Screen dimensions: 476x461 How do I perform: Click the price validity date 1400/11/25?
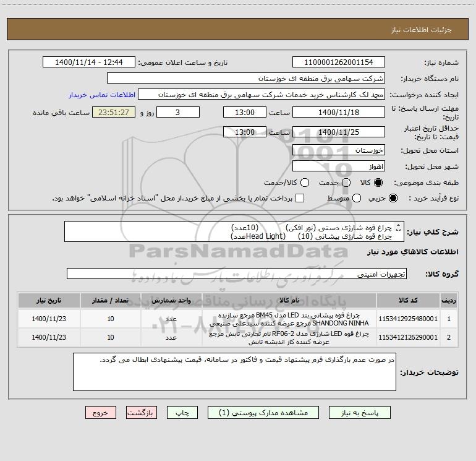(x=339, y=132)
